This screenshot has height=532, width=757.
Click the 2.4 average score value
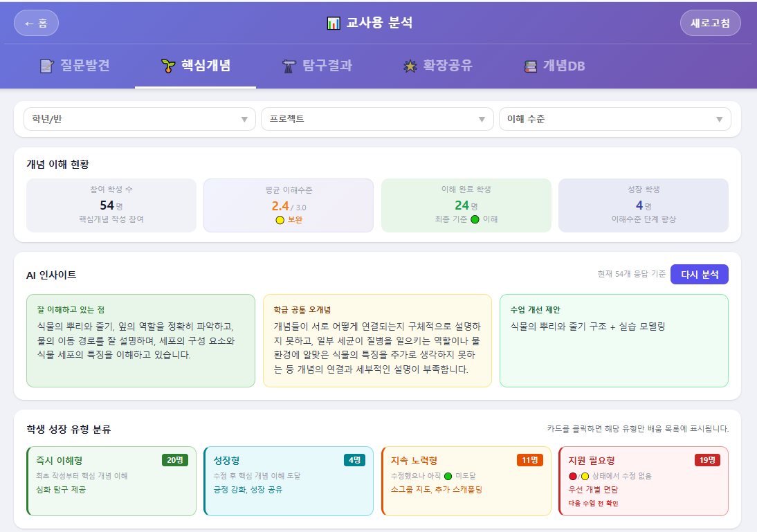[280, 206]
